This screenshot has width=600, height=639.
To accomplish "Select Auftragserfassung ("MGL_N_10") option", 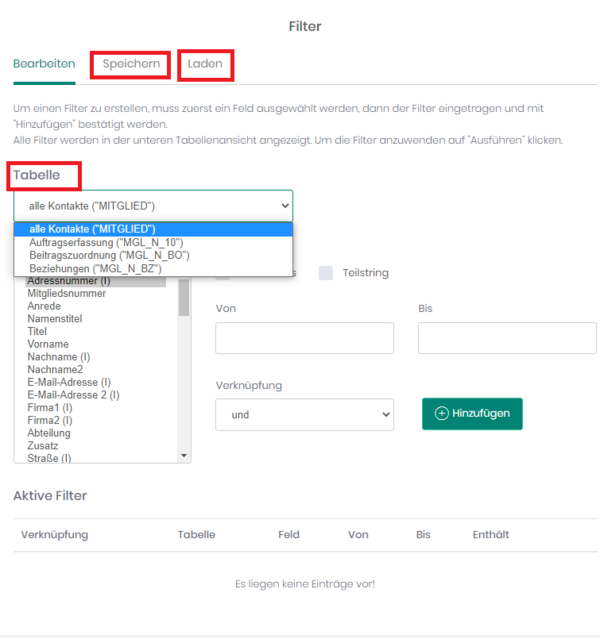I will (x=106, y=242).
